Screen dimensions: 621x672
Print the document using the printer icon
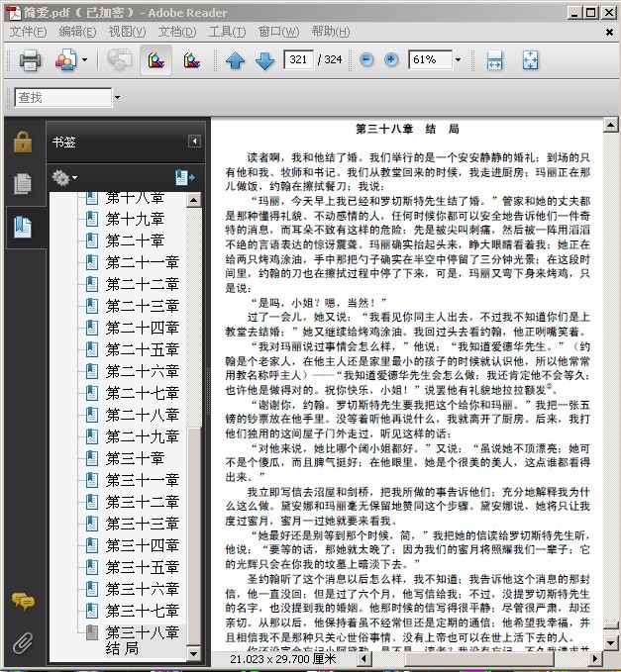[x=30, y=60]
